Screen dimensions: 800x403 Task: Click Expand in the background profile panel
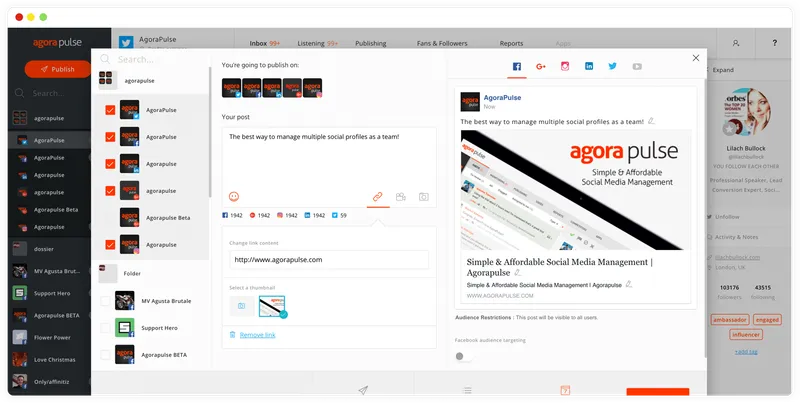(x=722, y=70)
